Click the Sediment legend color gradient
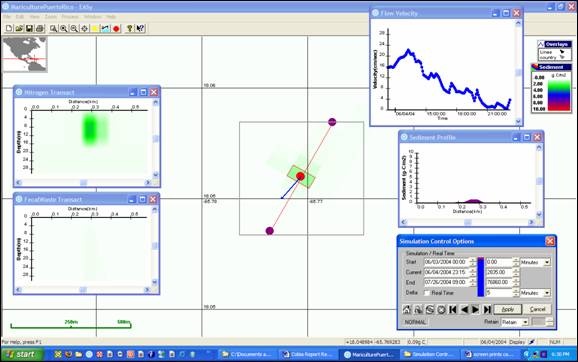Image resolution: width=578 pixels, height=362 pixels. tap(559, 94)
